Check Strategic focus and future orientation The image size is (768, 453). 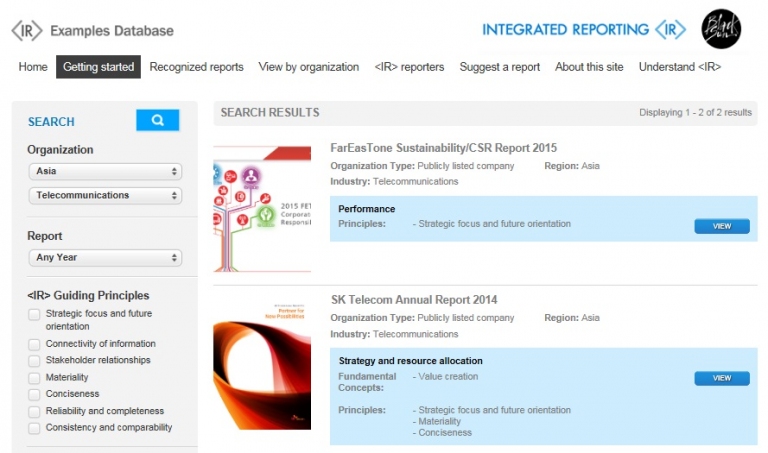[x=34, y=314]
